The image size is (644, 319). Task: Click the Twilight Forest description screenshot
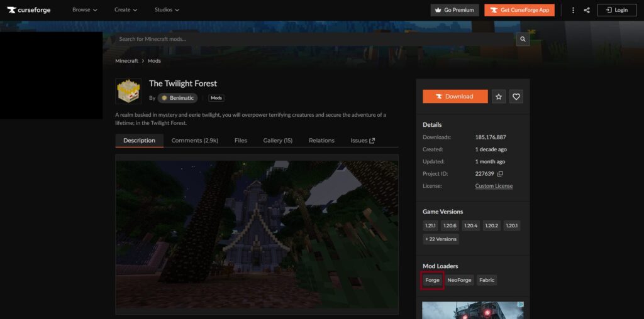pyautogui.click(x=257, y=235)
